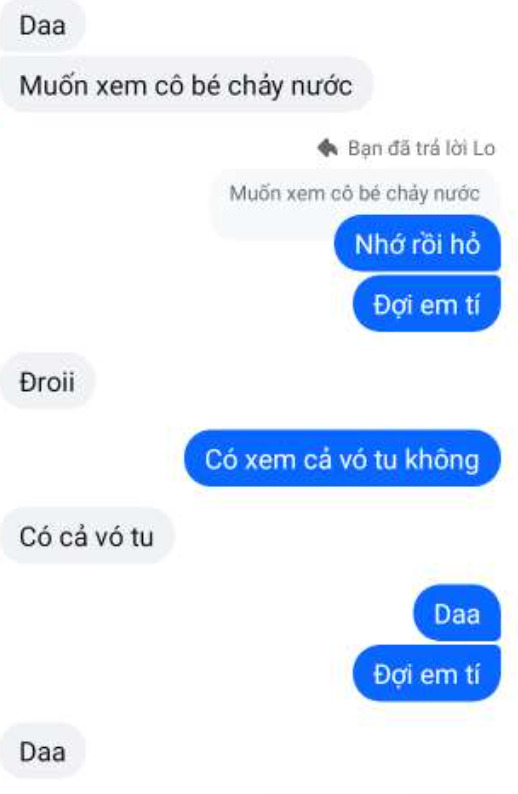Screen dimensions: 518x794
Task: Click the blue 'Daa' sent message bubble
Action: pyautogui.click(x=457, y=613)
